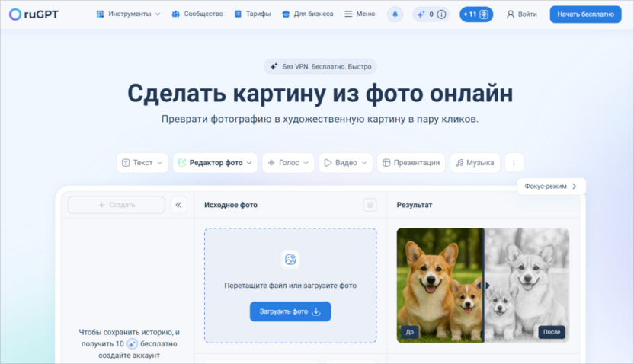Click the image upload icon in drop zone

(290, 260)
